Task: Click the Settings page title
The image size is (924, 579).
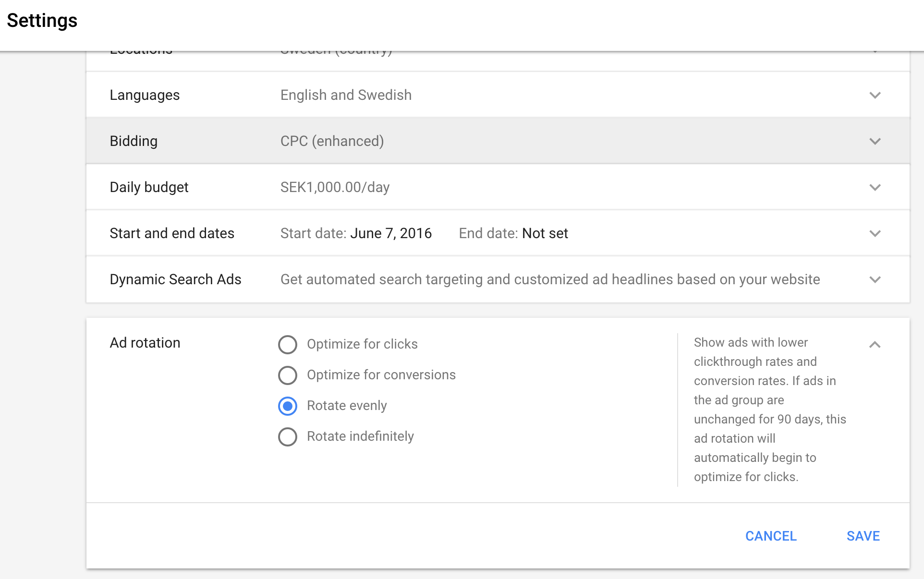Action: pyautogui.click(x=42, y=21)
